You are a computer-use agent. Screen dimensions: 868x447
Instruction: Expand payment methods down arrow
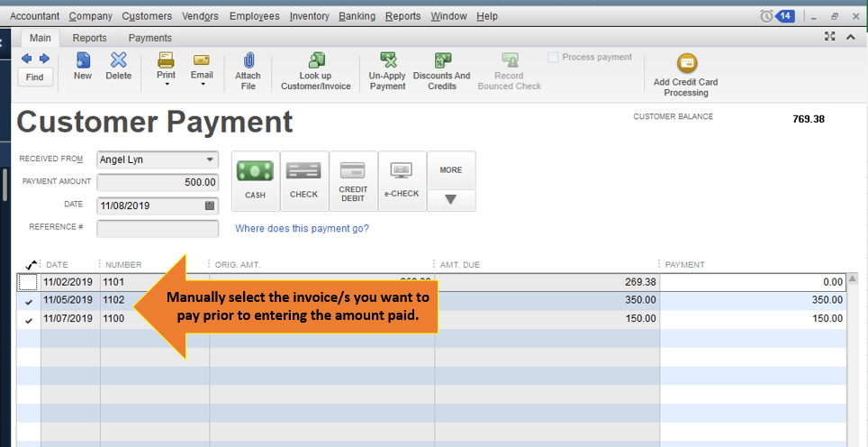pyautogui.click(x=451, y=200)
